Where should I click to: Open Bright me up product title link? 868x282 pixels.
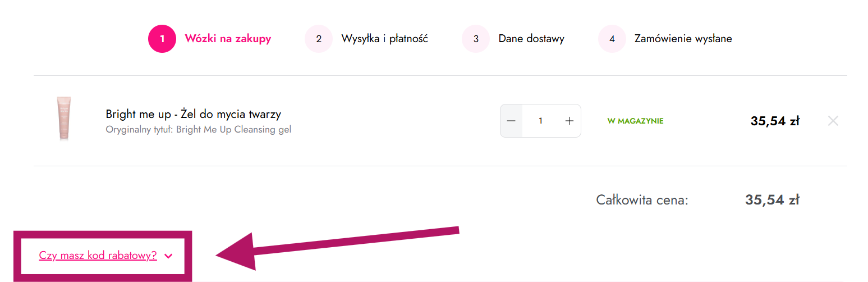coord(194,114)
